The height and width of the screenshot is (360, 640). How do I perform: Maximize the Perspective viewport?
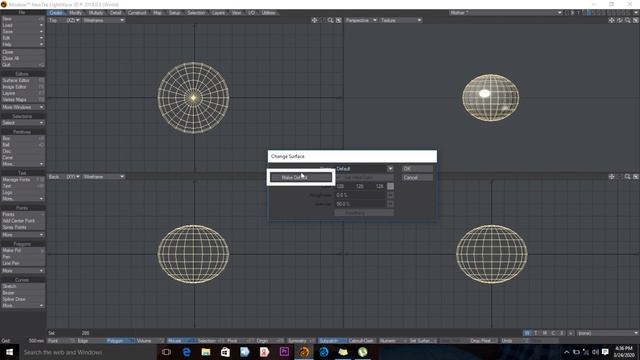pyautogui.click(x=636, y=20)
